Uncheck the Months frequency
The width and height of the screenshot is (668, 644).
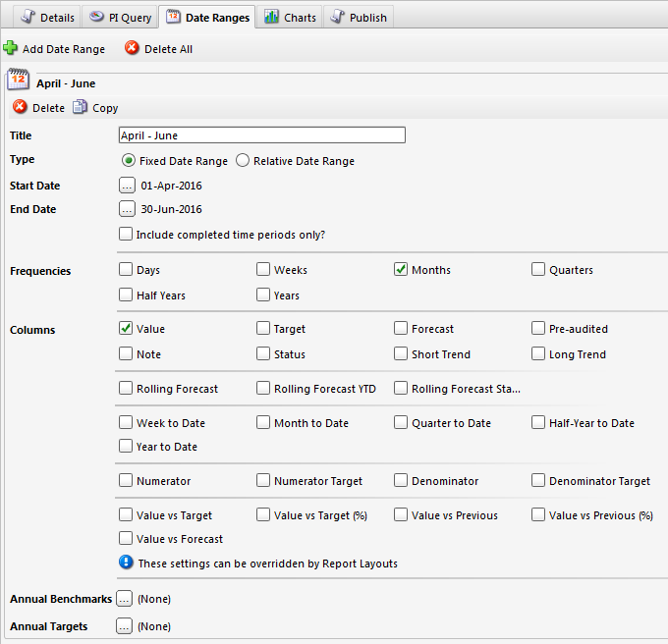pos(401,269)
